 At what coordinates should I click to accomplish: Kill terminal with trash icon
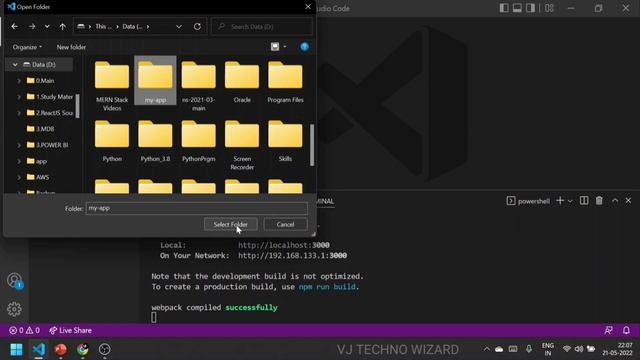coord(599,200)
